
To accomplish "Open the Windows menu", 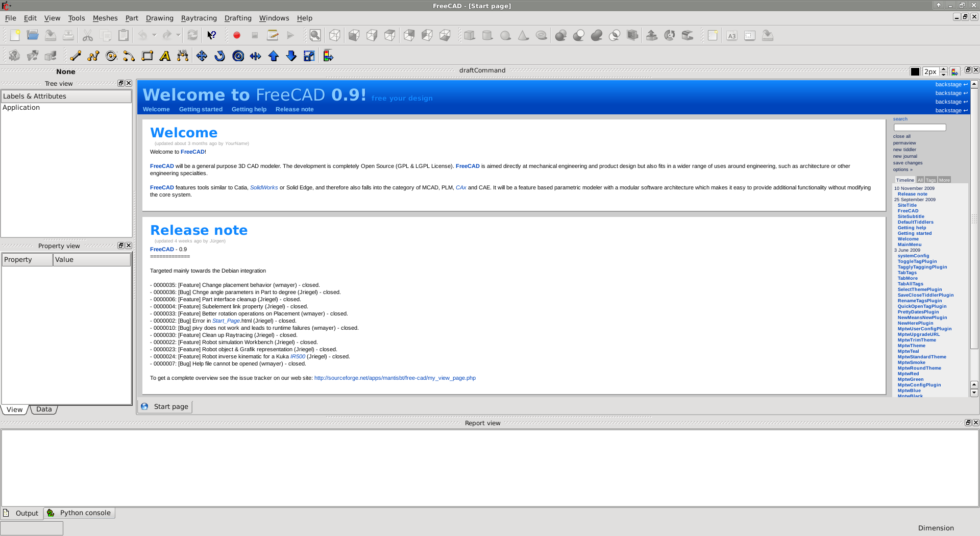I will click(274, 18).
